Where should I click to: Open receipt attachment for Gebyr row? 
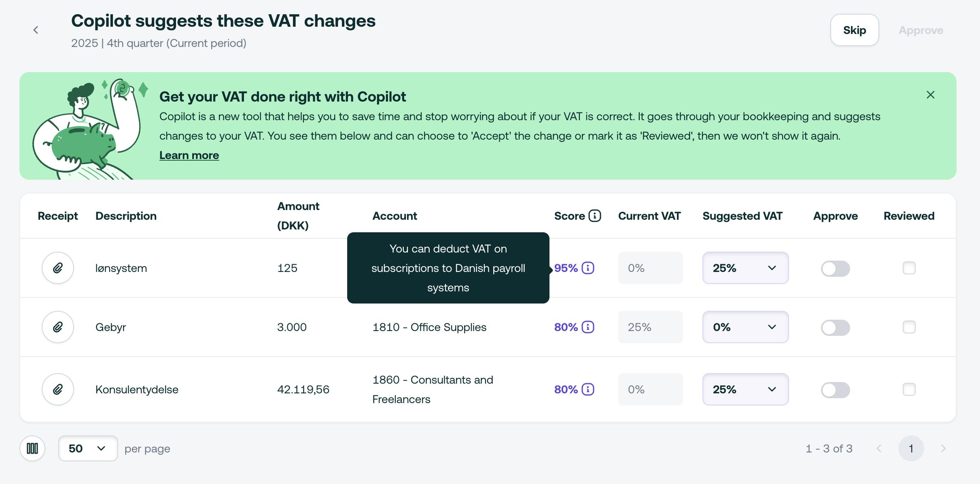(58, 327)
